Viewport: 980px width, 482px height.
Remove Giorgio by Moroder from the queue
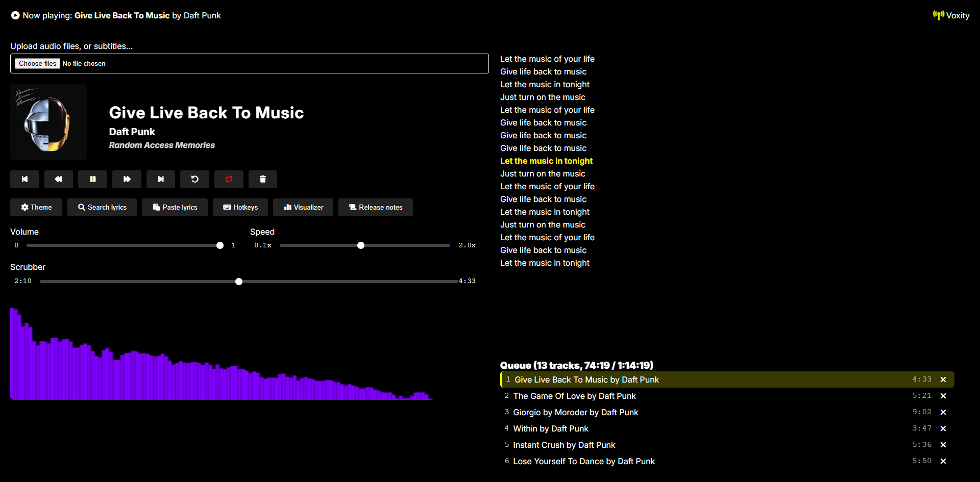943,412
